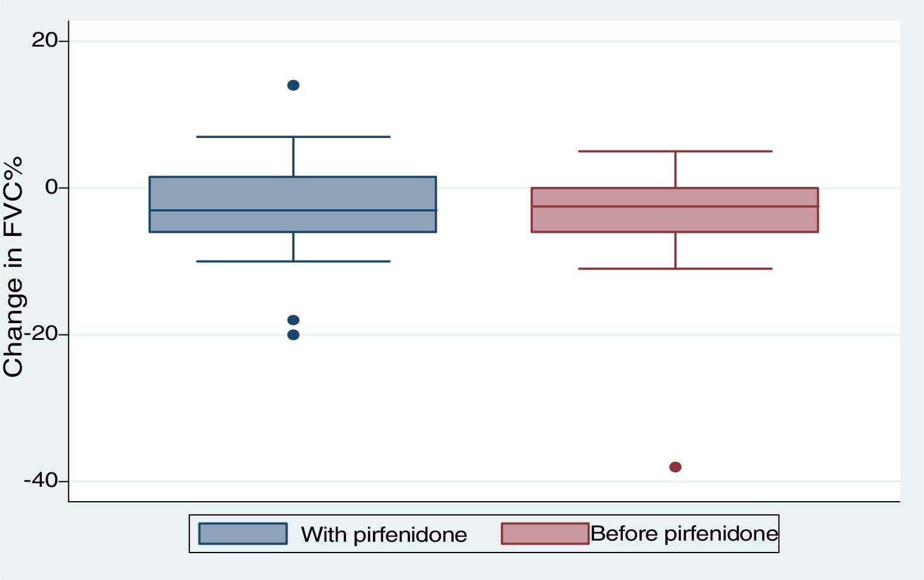
Task: Click the lower whisker cap of blue boxplot
Action: point(293,262)
